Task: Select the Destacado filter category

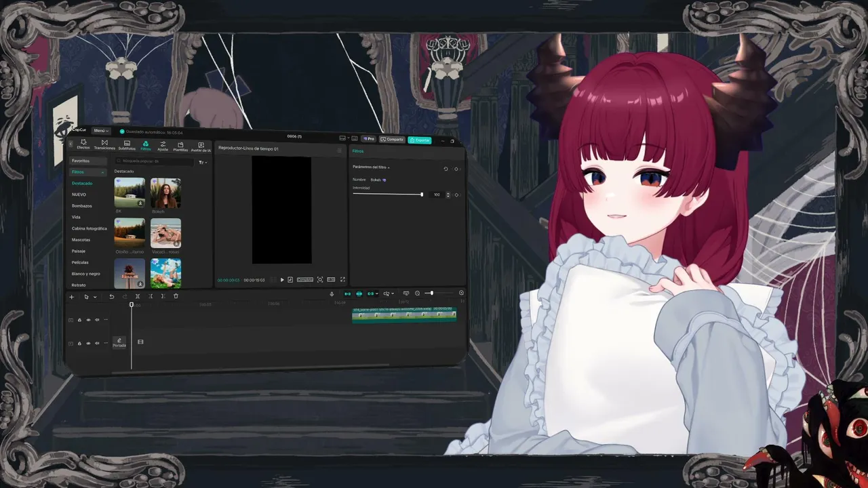Action: (x=82, y=183)
